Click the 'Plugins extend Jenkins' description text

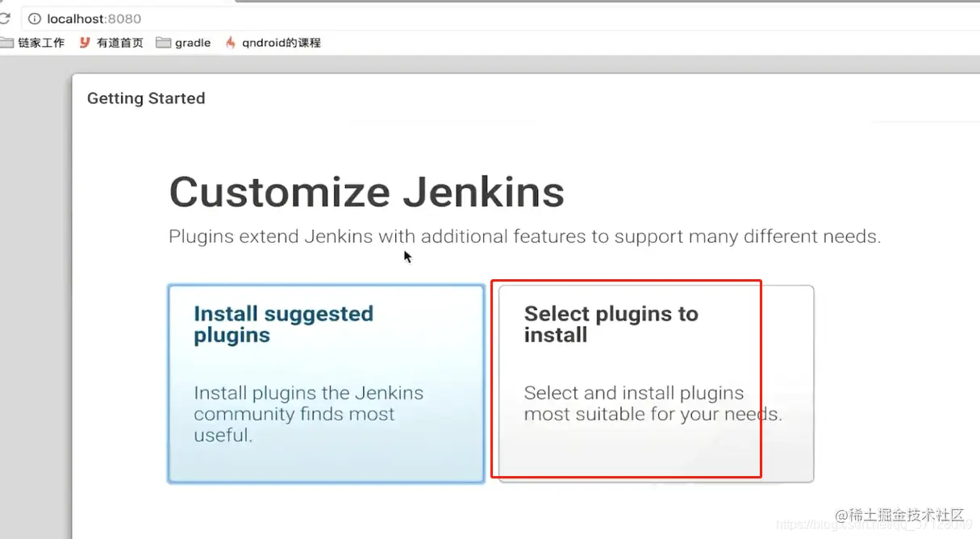[524, 237]
